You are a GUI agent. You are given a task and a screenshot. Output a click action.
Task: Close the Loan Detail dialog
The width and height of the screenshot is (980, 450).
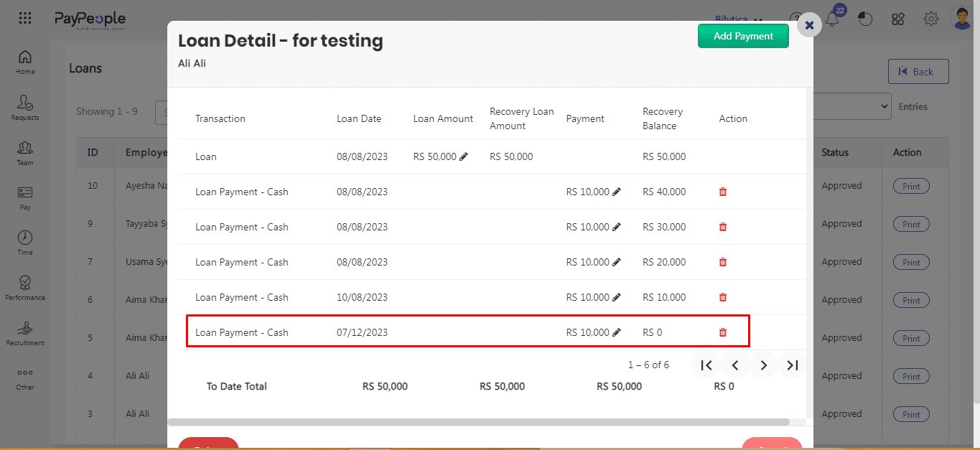click(x=809, y=25)
